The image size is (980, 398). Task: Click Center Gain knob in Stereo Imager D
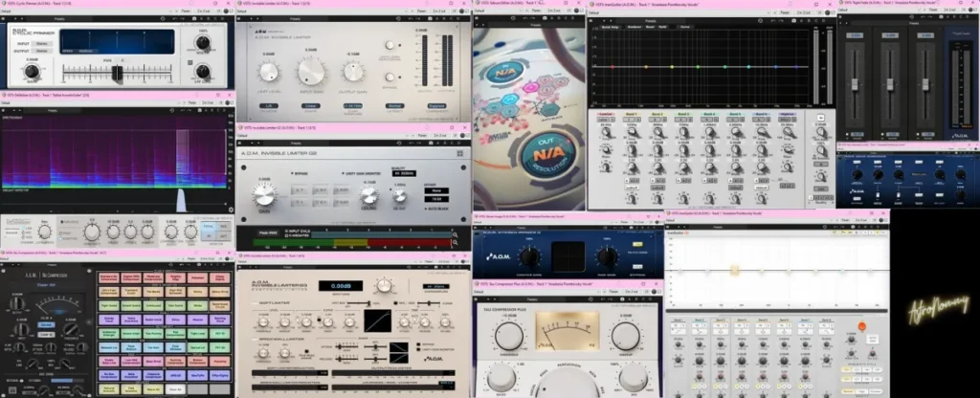tap(528, 256)
